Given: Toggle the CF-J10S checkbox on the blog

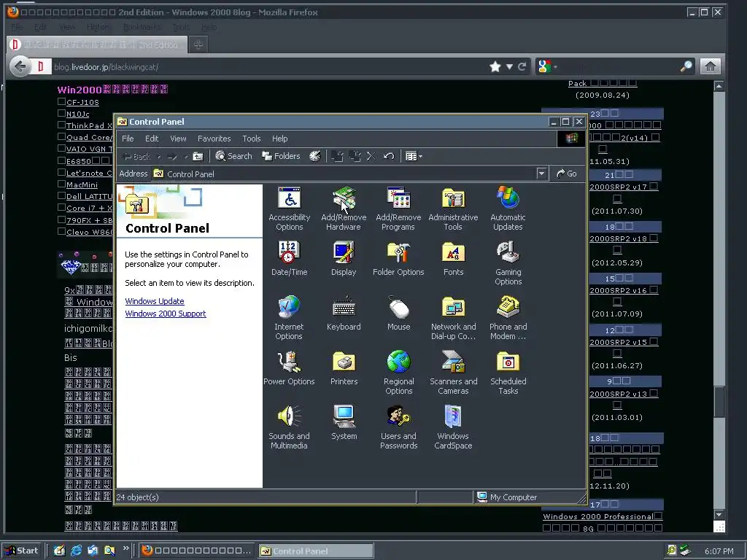Looking at the screenshot, I should pyautogui.click(x=61, y=101).
